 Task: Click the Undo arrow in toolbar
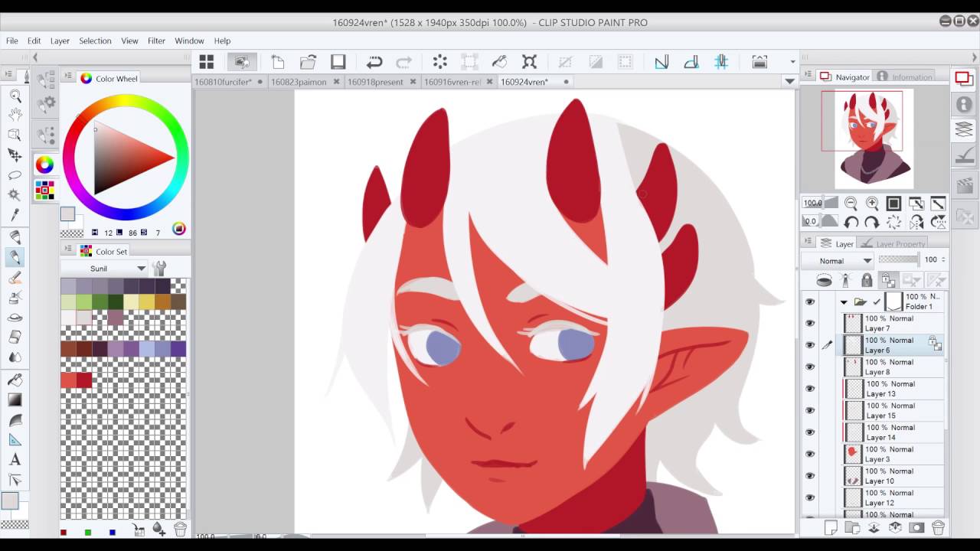tap(374, 62)
